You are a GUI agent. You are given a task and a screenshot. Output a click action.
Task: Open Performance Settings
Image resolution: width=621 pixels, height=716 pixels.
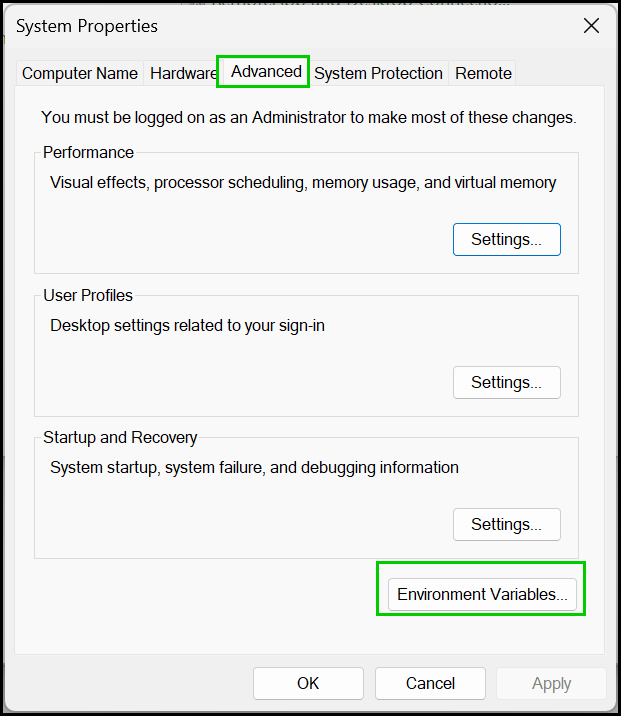coord(506,240)
